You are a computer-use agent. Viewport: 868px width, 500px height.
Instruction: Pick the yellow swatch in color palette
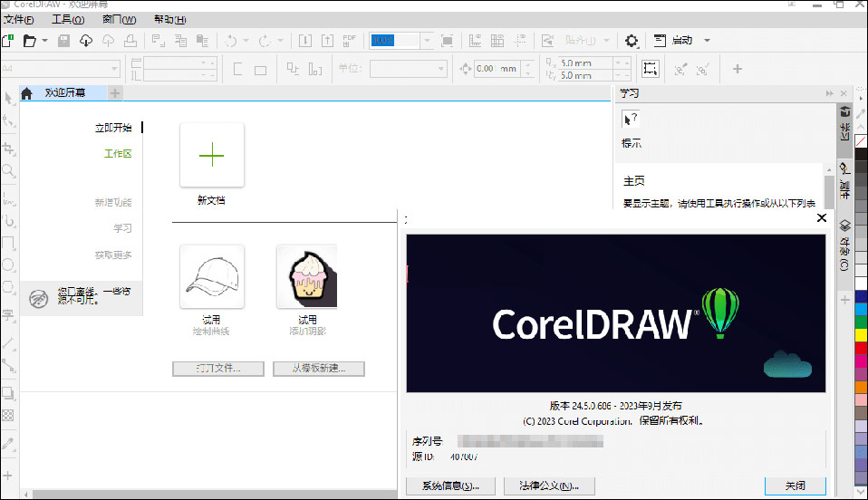pos(862,334)
